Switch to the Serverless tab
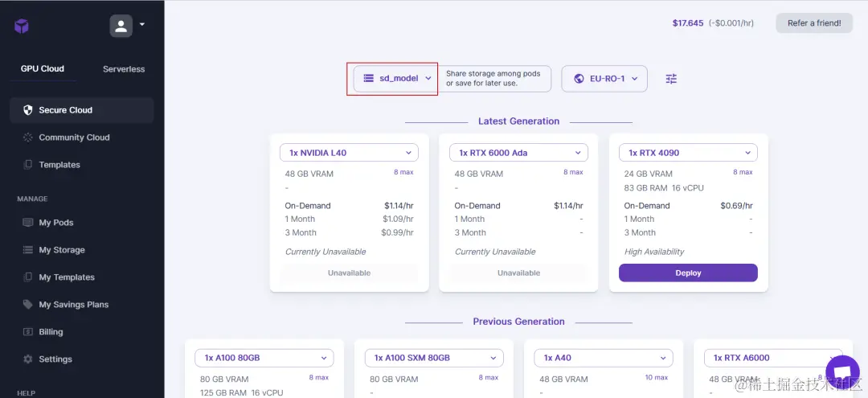Screen dimensions: 868x398 click(x=124, y=69)
